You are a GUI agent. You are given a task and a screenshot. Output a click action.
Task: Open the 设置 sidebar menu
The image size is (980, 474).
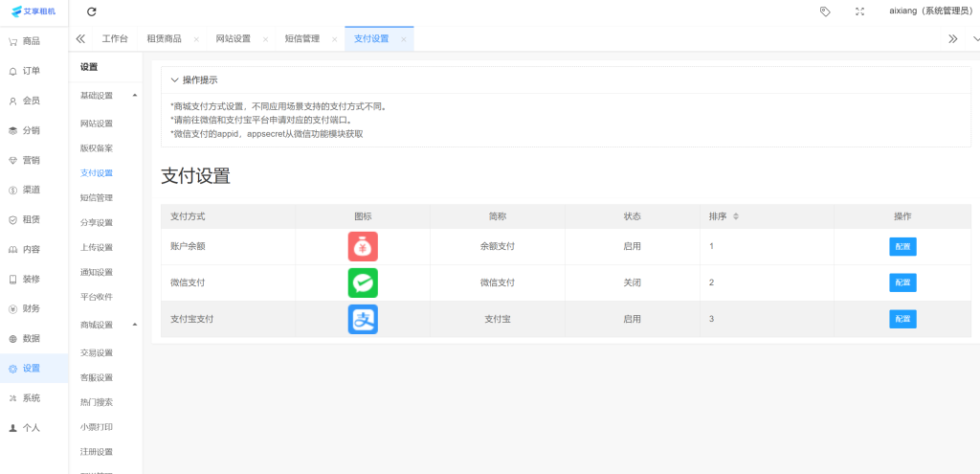(33, 369)
